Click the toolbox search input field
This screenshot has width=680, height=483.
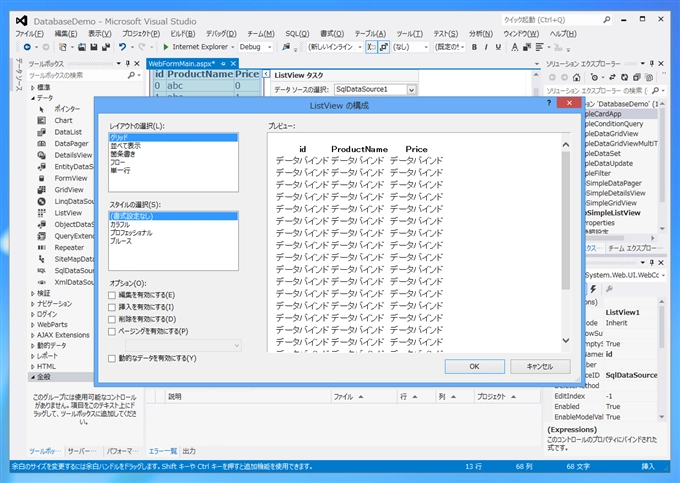(78, 75)
